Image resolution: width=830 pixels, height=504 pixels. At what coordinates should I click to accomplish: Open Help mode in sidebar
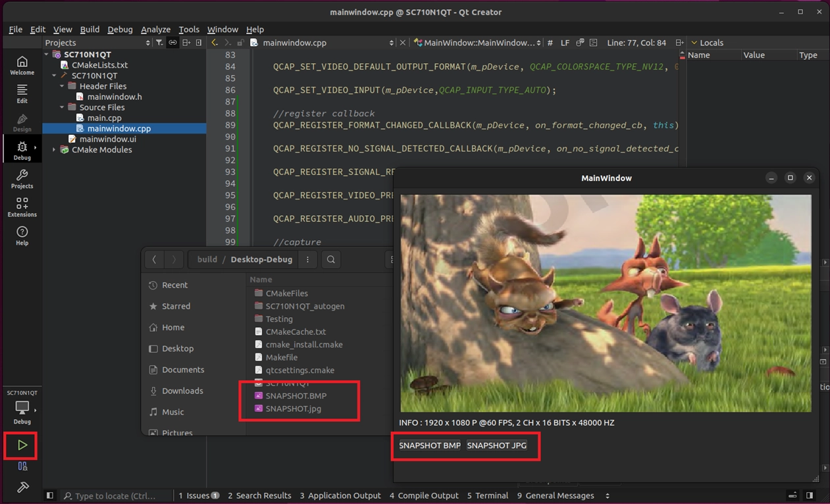[x=22, y=235]
